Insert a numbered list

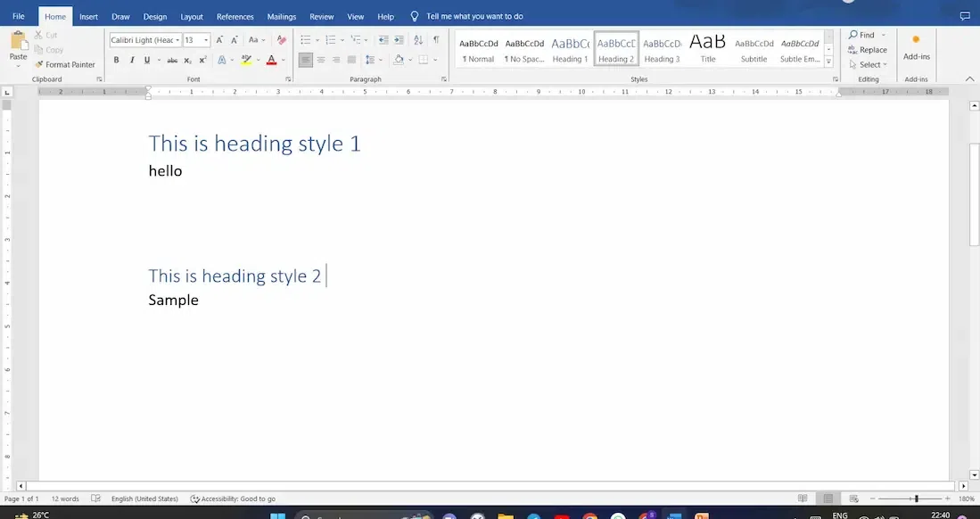point(331,40)
